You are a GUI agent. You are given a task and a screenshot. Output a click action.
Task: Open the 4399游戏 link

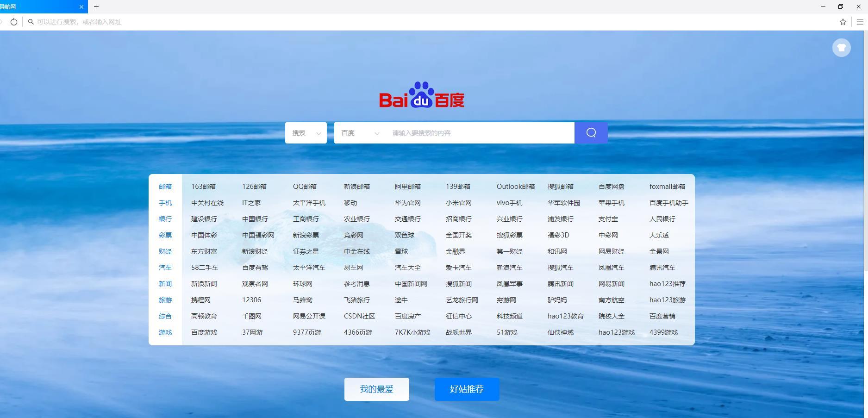(663, 332)
